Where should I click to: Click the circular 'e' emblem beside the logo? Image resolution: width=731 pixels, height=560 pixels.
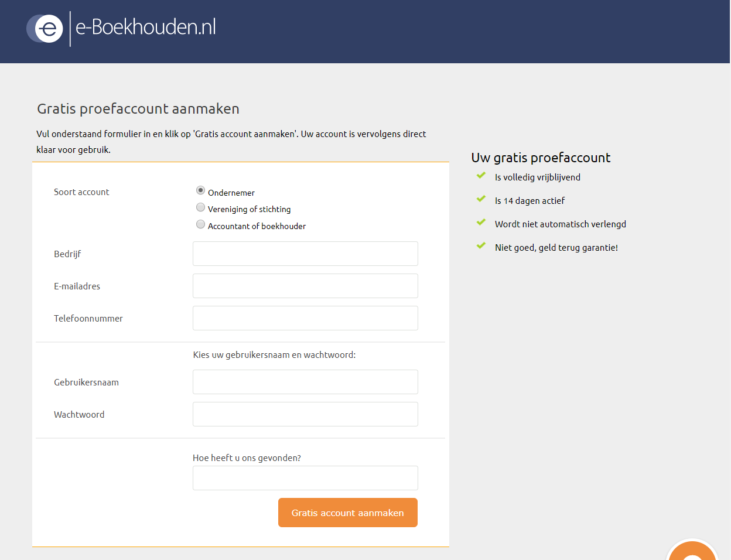point(45,27)
